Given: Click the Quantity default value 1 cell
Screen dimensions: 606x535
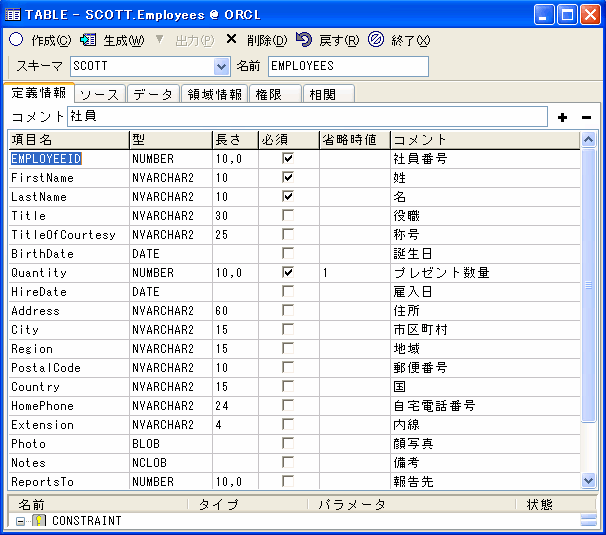Looking at the screenshot, I should tap(355, 273).
